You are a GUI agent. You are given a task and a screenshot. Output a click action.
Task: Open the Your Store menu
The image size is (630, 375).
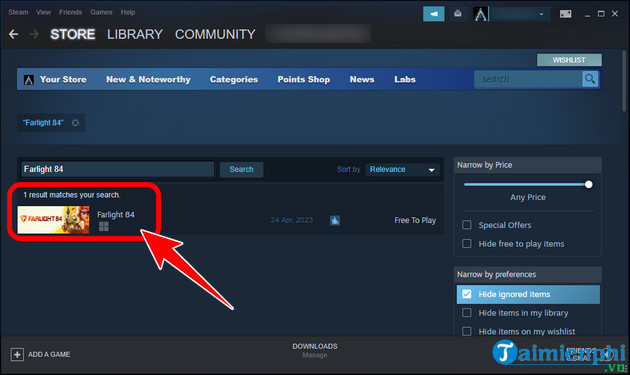(x=63, y=79)
